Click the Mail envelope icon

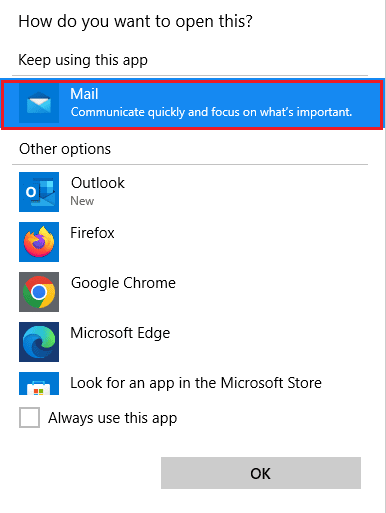[x=39, y=103]
